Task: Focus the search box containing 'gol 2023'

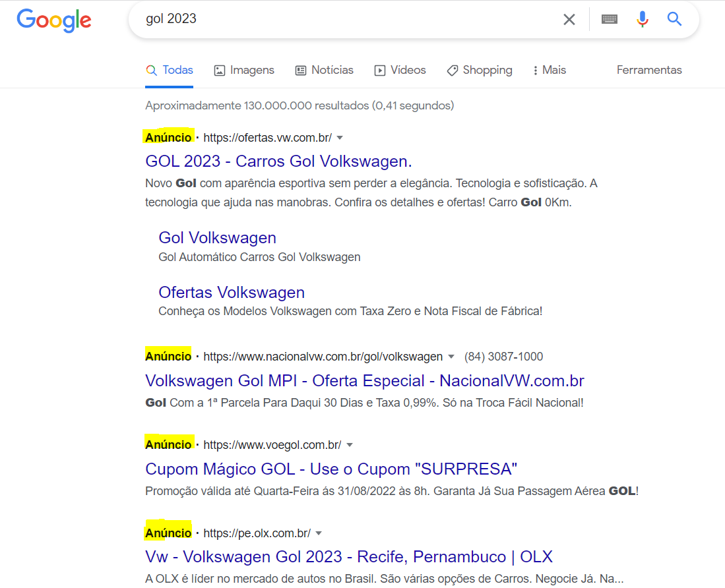Action: click(x=342, y=19)
